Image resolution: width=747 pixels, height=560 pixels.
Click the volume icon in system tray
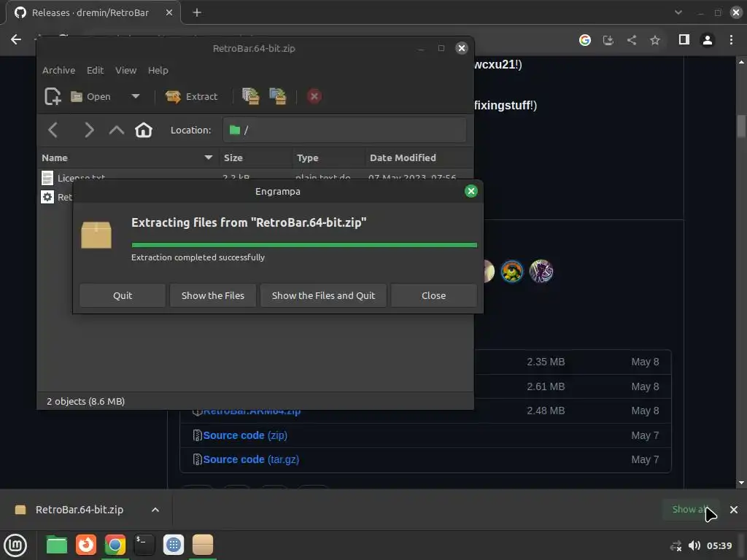694,545
